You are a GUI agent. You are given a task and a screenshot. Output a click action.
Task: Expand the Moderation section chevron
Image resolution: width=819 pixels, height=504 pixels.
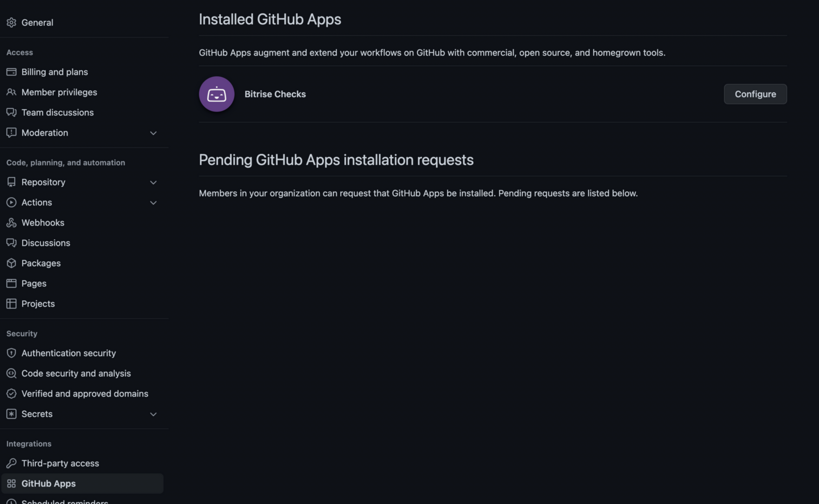[153, 133]
